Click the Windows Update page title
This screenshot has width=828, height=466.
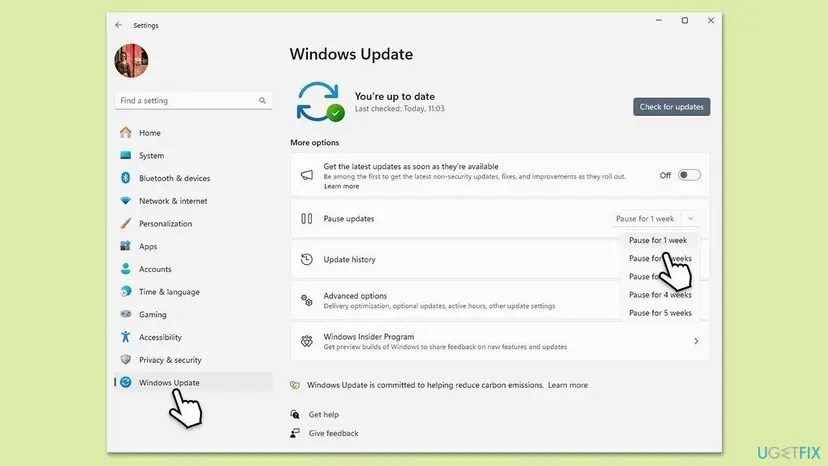[351, 54]
